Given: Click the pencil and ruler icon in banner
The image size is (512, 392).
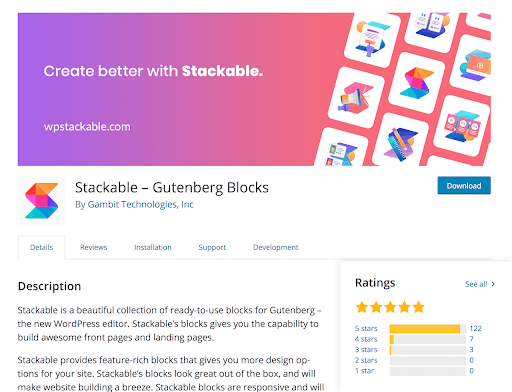Looking at the screenshot, I should [x=401, y=143].
